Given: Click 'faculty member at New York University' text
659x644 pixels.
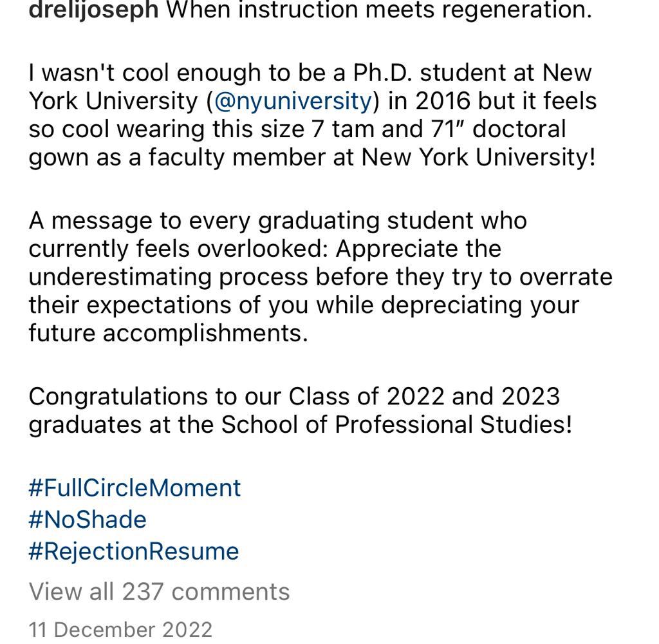Looking at the screenshot, I should click(x=371, y=157).
